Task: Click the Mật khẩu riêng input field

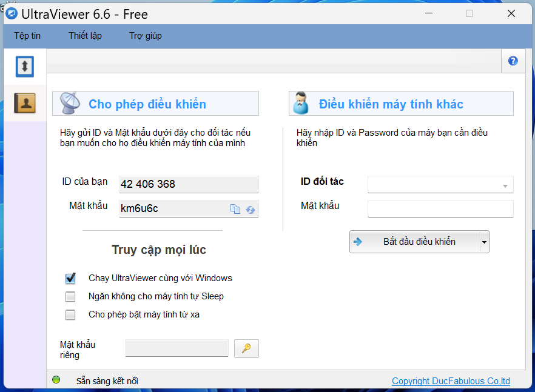Action: [x=177, y=348]
